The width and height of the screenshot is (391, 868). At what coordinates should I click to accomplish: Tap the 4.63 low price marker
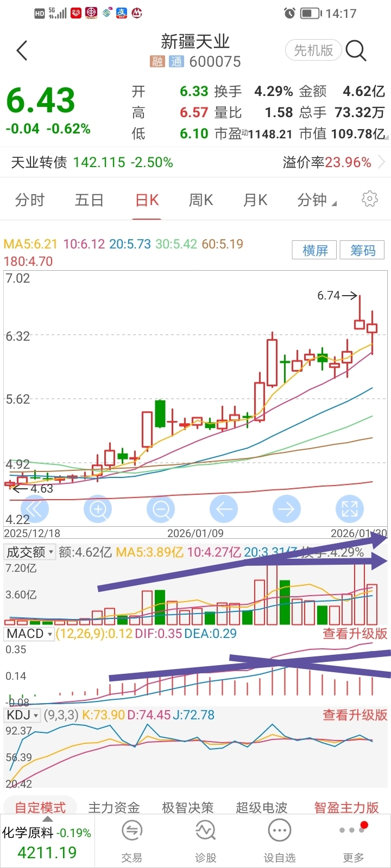point(33,488)
